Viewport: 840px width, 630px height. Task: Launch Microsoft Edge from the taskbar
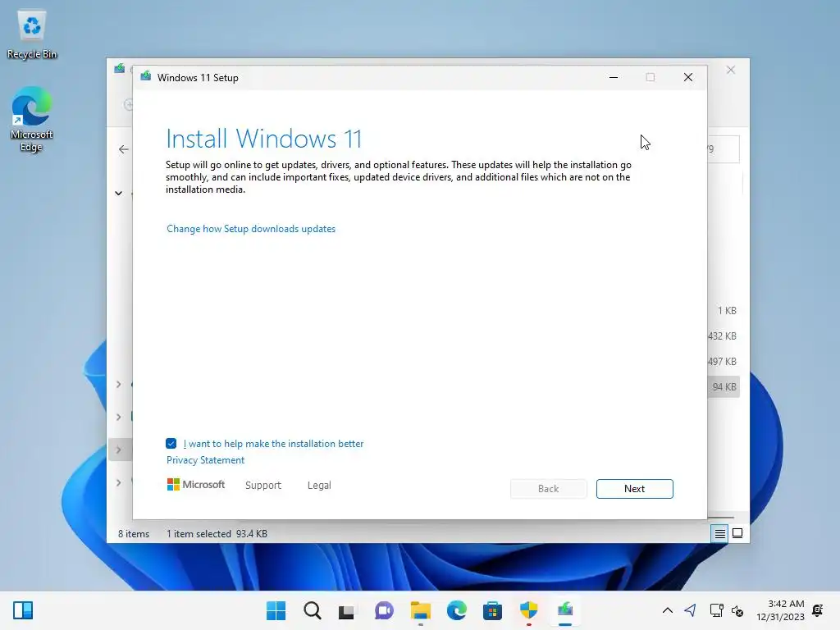click(456, 610)
